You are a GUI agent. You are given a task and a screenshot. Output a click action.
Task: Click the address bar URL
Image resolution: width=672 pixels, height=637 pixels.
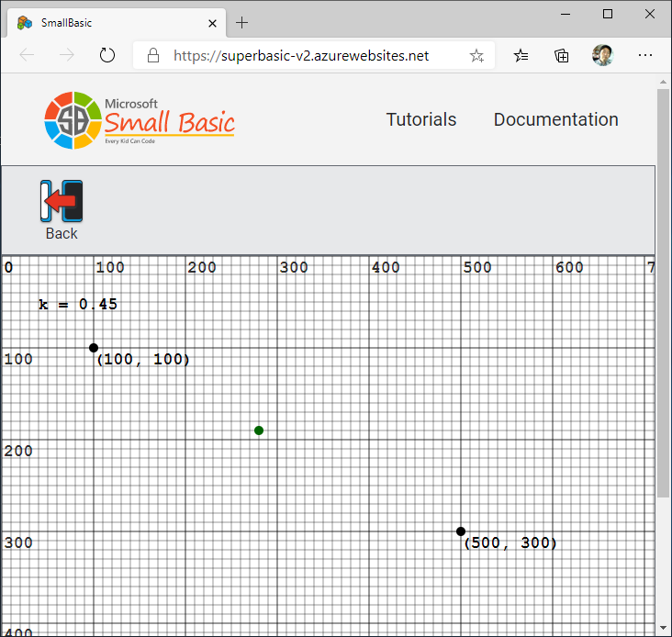click(301, 56)
